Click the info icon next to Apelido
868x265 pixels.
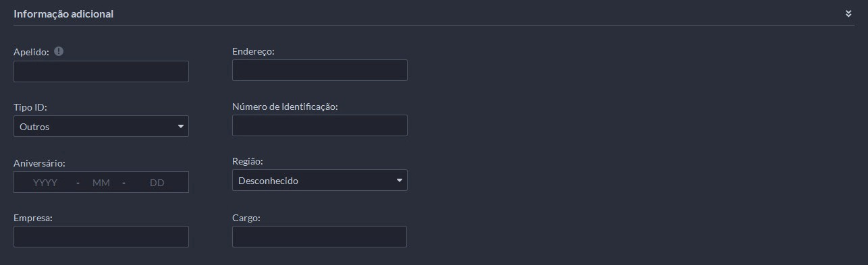[59, 51]
